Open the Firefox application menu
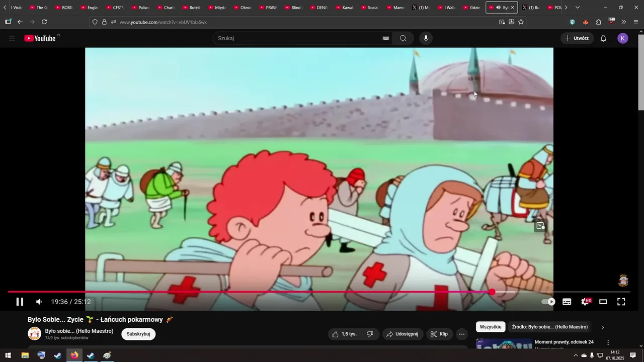Screen dimensions: 644x362 pyautogui.click(x=636, y=22)
